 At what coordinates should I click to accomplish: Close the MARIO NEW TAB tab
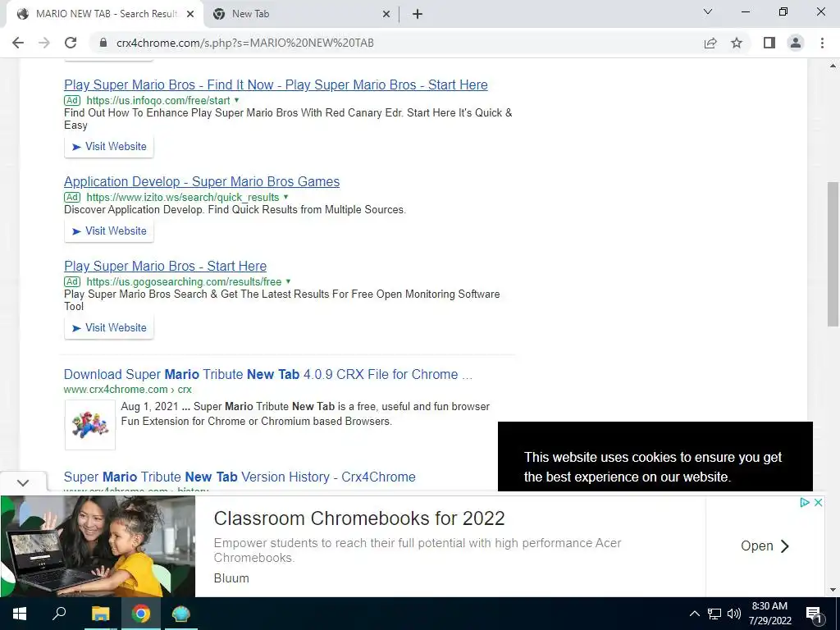(x=190, y=15)
